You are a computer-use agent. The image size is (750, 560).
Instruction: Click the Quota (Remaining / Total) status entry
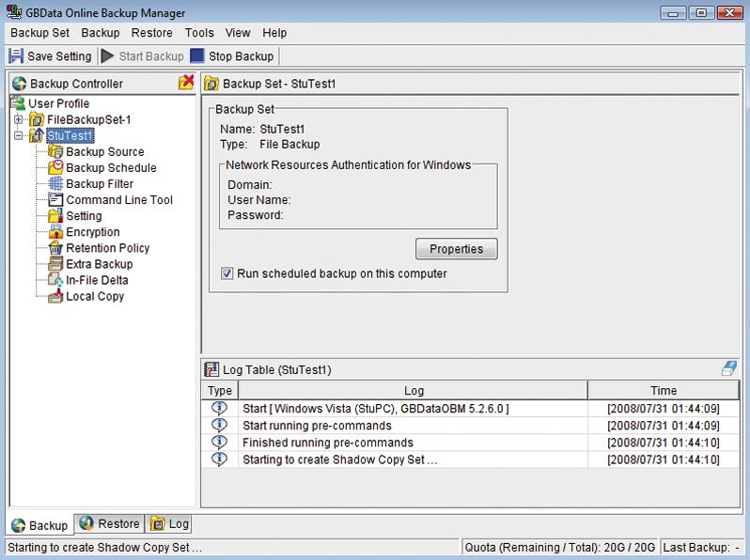[559, 547]
